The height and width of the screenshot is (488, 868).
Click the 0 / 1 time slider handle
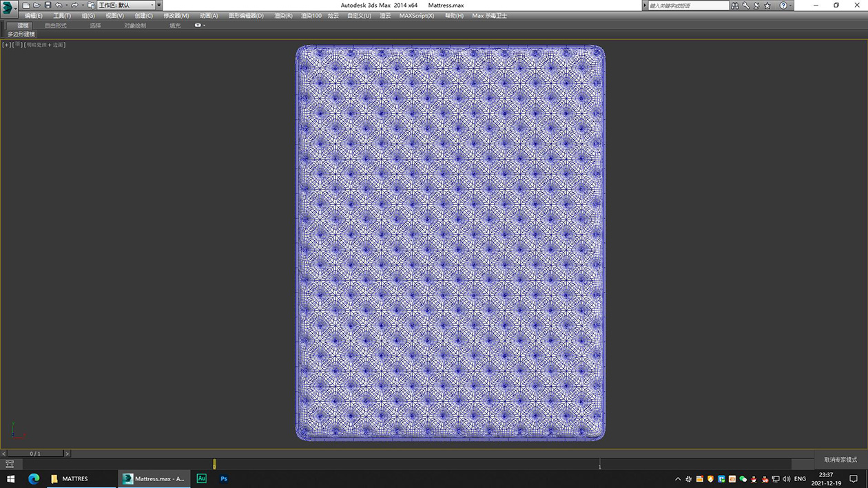tap(35, 454)
